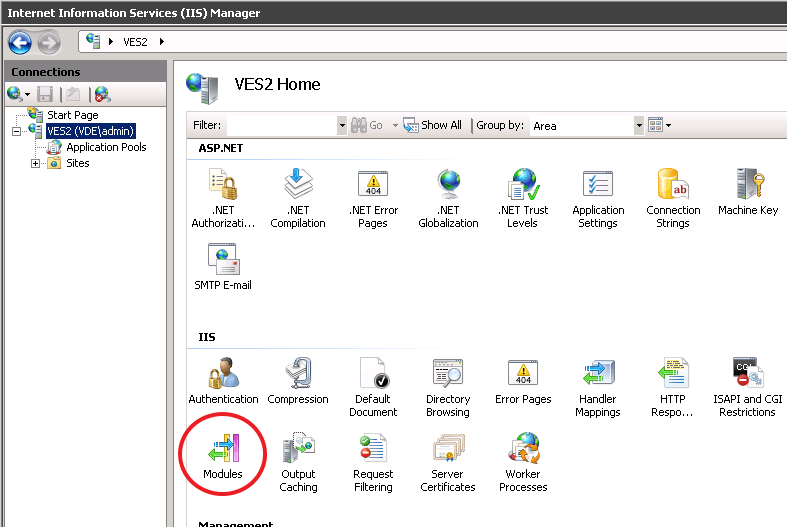This screenshot has width=787, height=527.
Task: Click the Delete Connection toolbar icon
Action: coord(102,94)
